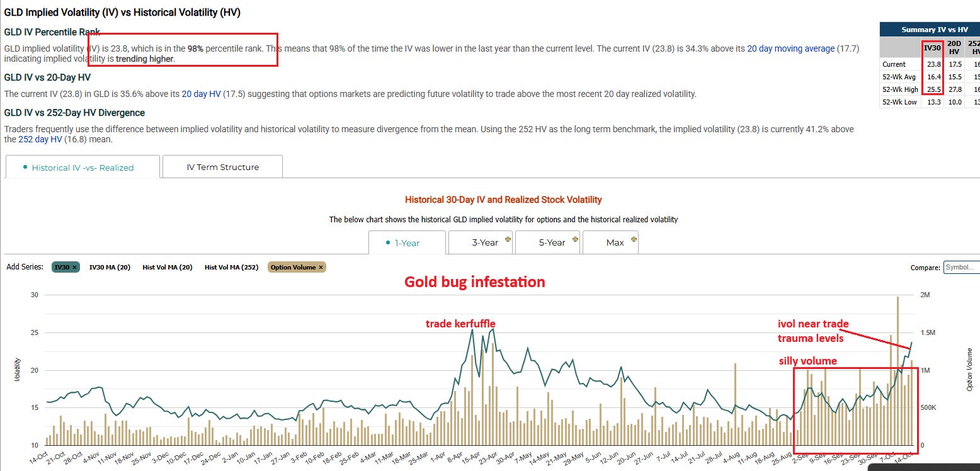Click the 52-Wk High 20D HV value 27.8
The width and height of the screenshot is (980, 471).
point(954,89)
